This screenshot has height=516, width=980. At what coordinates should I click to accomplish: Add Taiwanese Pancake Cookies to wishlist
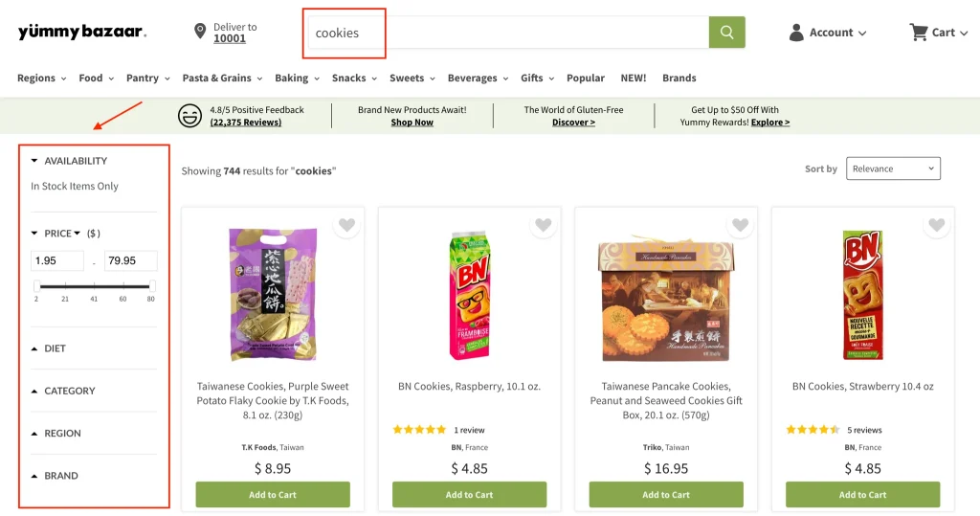(740, 226)
